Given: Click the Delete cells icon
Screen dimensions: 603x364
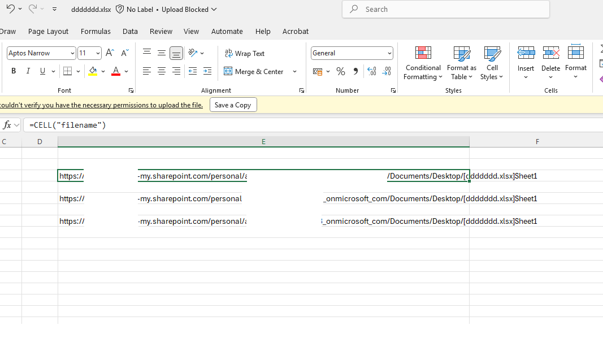Looking at the screenshot, I should click(x=550, y=53).
